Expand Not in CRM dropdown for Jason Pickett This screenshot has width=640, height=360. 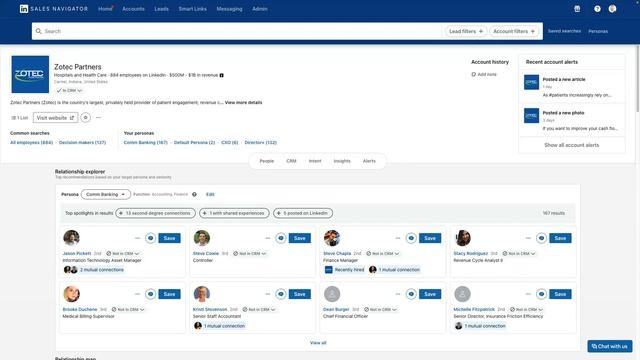(122, 253)
